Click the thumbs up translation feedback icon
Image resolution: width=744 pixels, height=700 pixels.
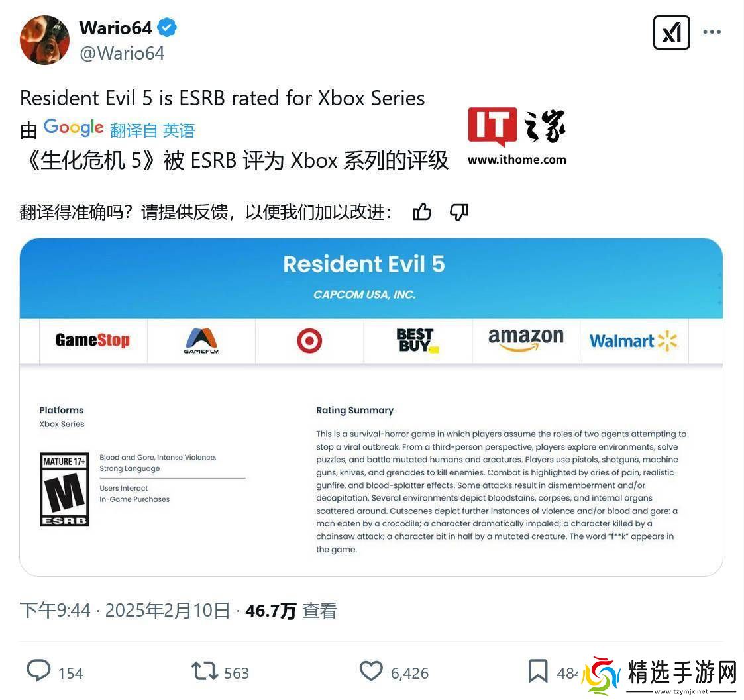pos(422,211)
